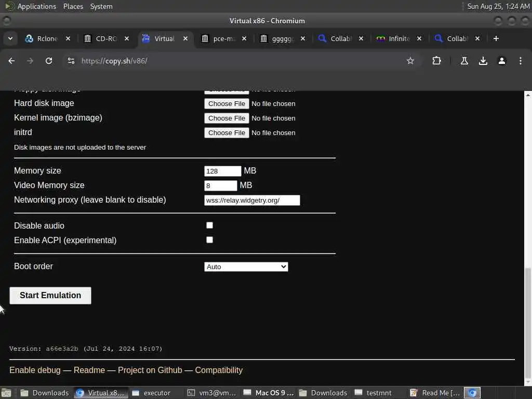Click the Chromium icon at taskbar end
Viewport: 532px width, 399px height.
pyautogui.click(x=472, y=393)
